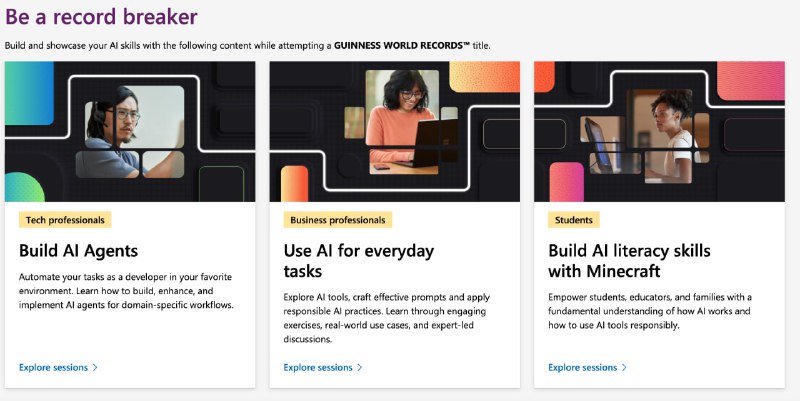
Task: Open the Tech professionals card image with headset man
Action: [130, 132]
